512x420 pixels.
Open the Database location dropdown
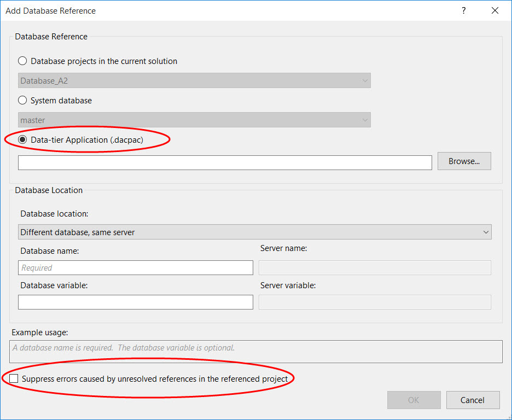coord(254,232)
